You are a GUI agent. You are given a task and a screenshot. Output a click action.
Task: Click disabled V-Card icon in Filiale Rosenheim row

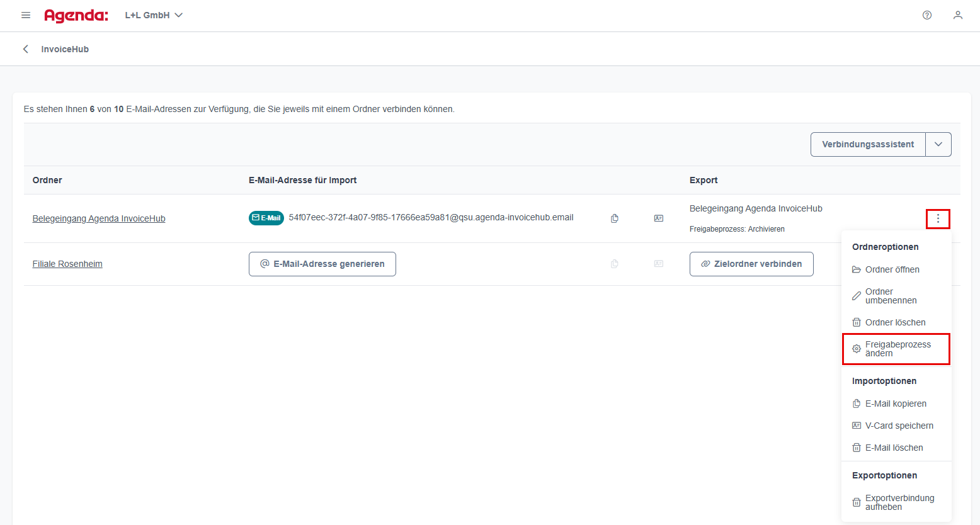tap(659, 264)
